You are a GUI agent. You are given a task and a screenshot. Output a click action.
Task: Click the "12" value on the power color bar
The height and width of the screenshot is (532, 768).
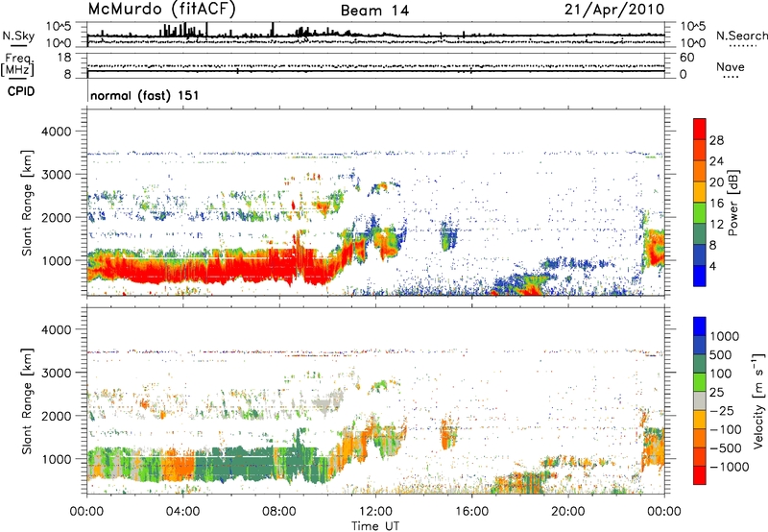tap(716, 225)
